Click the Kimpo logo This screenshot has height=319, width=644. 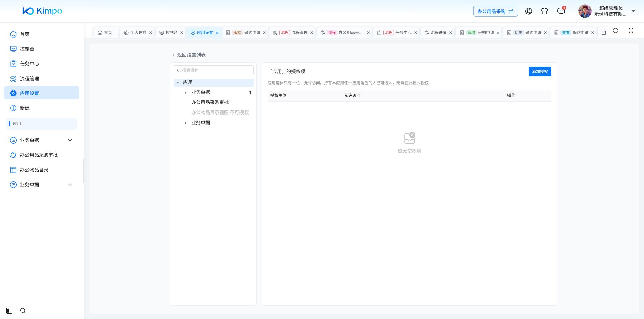click(x=42, y=11)
